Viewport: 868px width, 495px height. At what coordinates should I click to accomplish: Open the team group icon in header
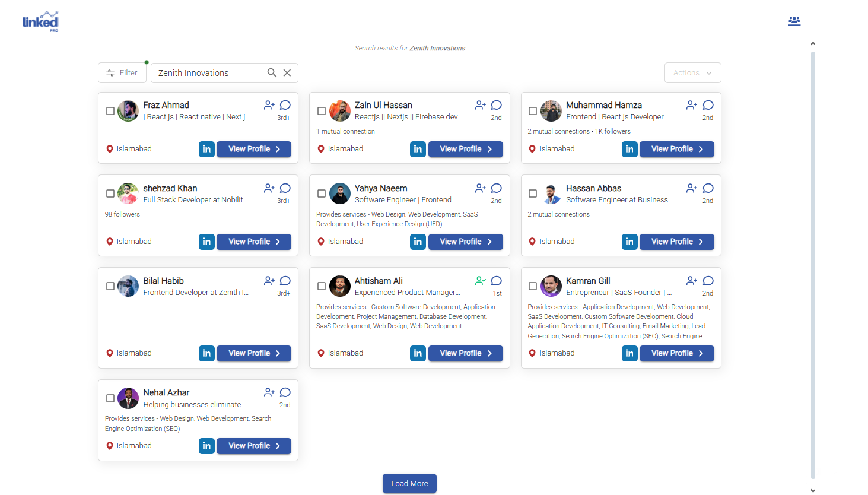[794, 21]
